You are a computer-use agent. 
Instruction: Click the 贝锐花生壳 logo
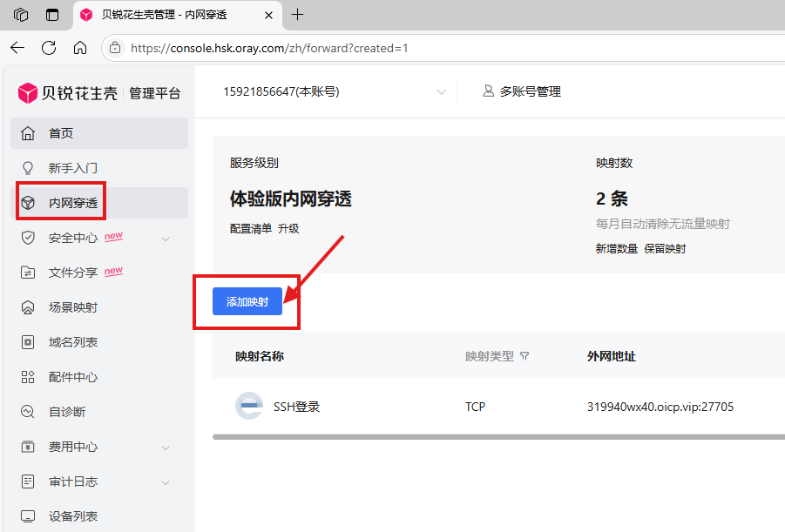click(68, 93)
